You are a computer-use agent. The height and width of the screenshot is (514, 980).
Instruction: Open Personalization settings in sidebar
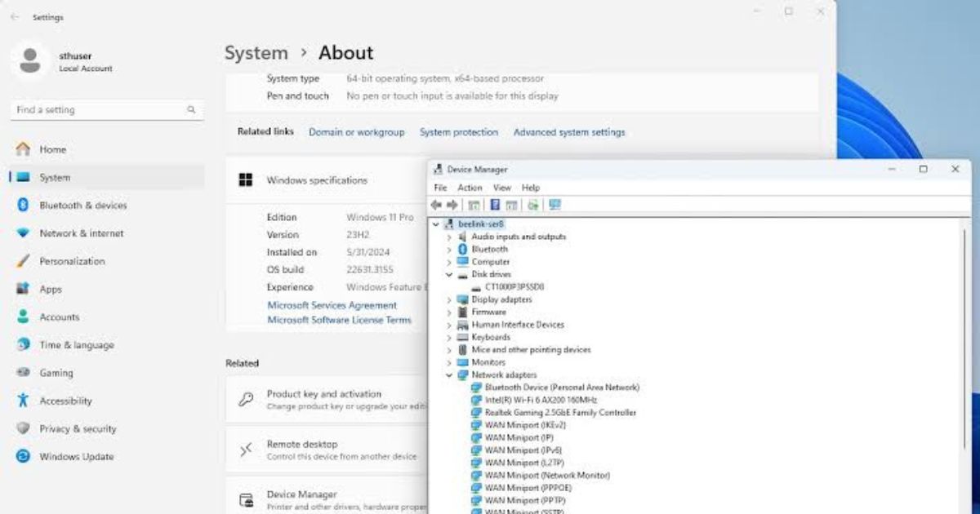tap(72, 261)
